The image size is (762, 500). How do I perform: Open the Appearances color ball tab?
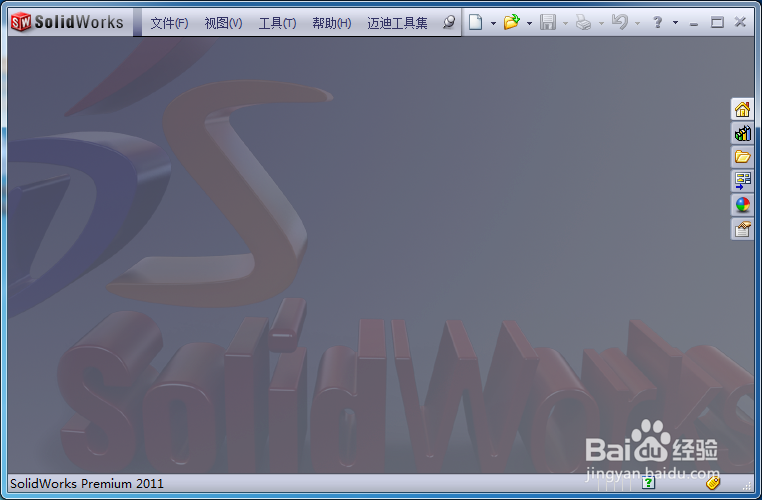742,205
